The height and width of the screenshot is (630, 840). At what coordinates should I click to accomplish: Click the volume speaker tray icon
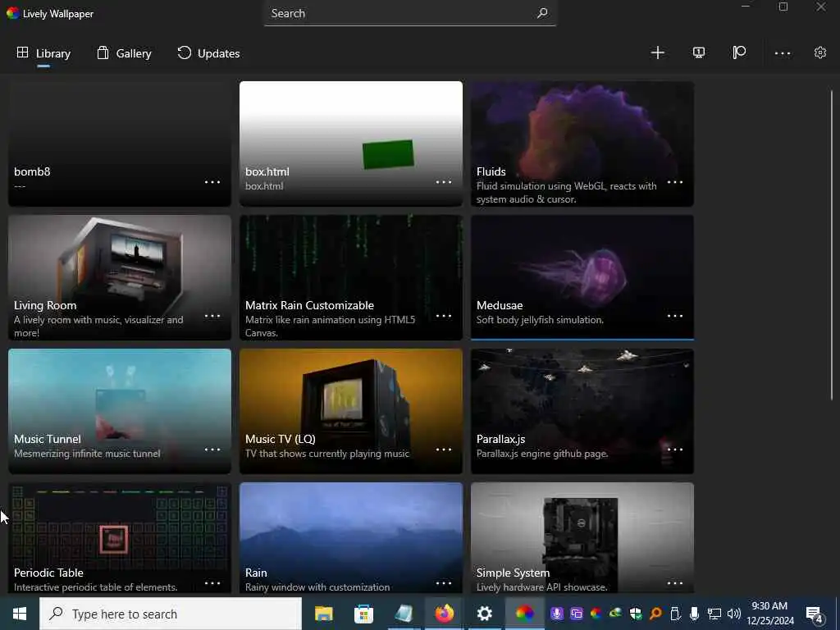(x=734, y=614)
